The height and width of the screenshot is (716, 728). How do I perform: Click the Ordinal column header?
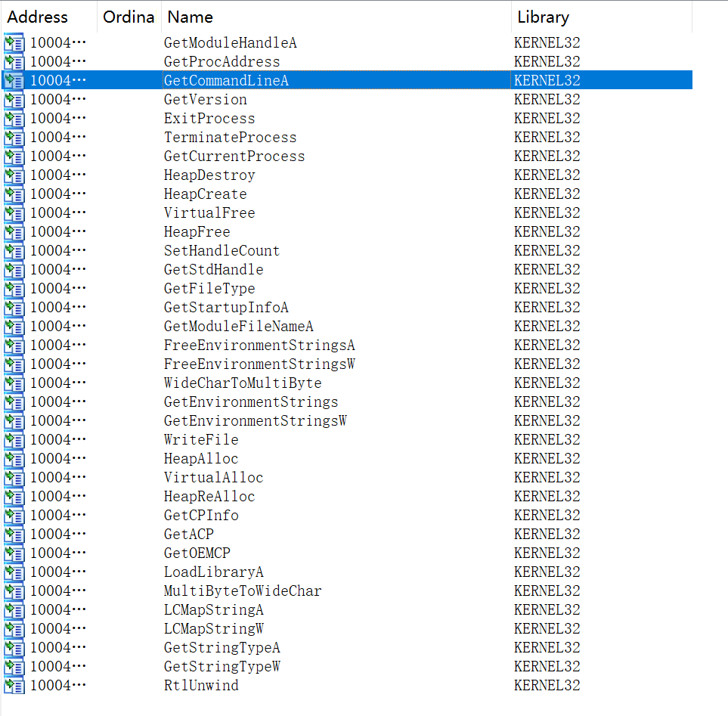pos(129,17)
